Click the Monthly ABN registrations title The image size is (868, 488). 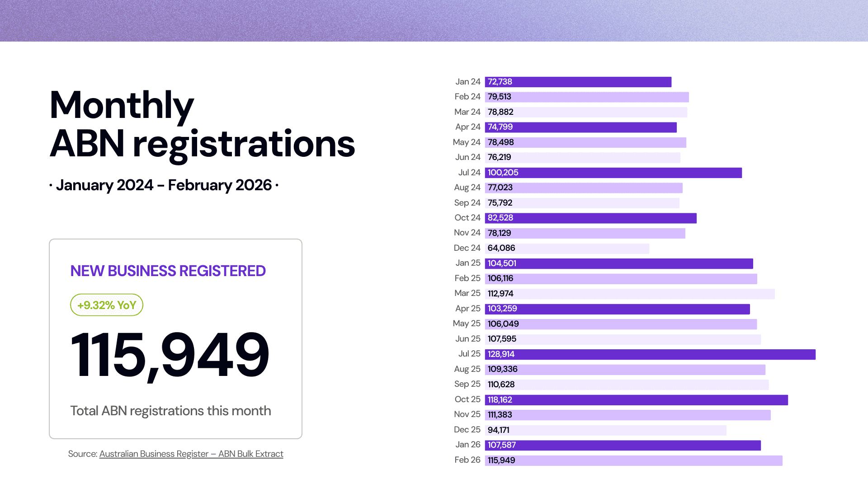(x=202, y=124)
